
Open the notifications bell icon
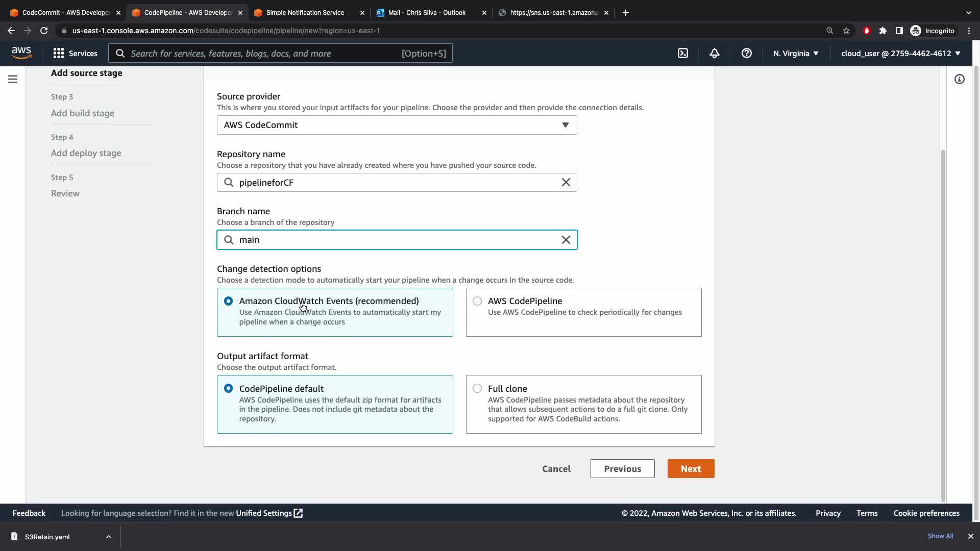[715, 54]
